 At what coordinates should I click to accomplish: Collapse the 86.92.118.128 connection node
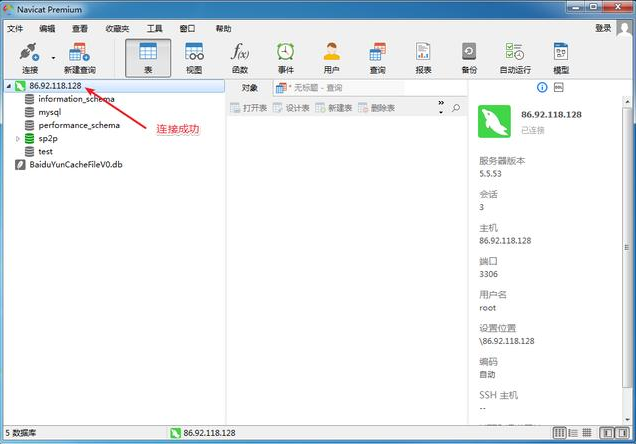9,86
